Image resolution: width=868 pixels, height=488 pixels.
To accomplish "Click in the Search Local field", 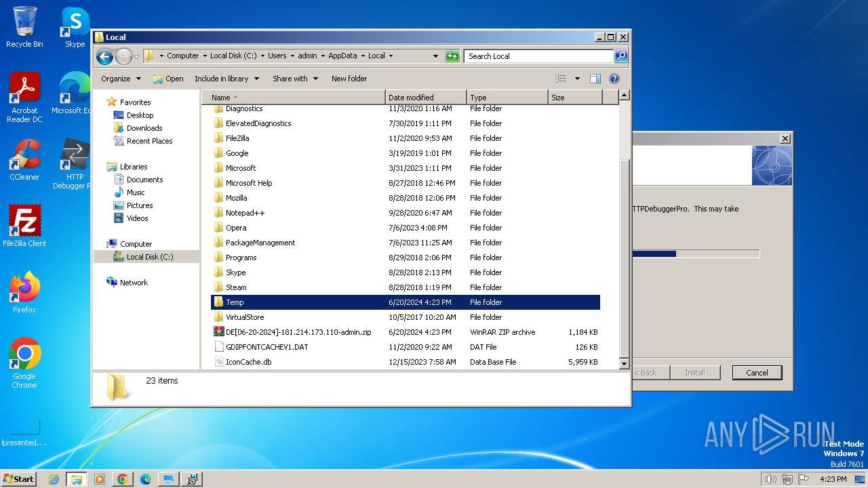I will [539, 56].
